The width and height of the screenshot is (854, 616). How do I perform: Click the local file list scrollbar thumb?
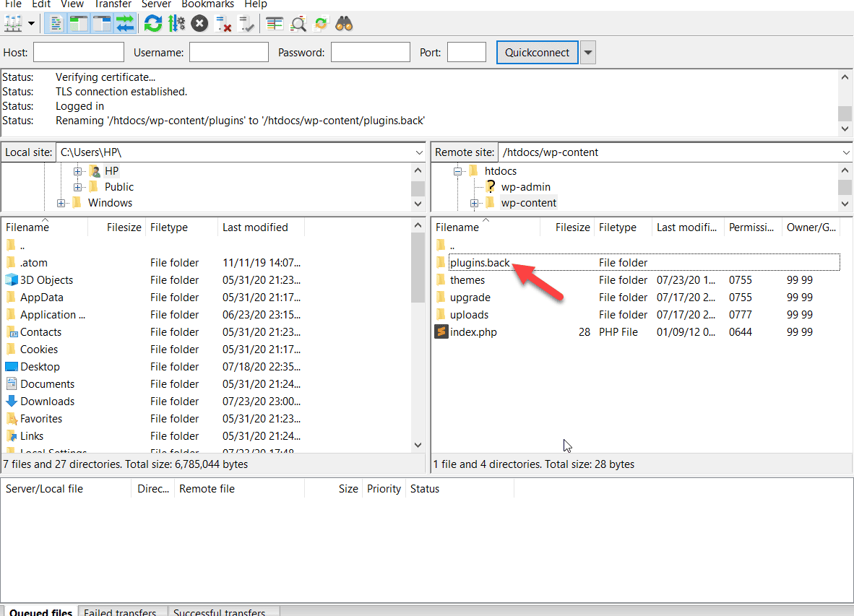pos(418,268)
